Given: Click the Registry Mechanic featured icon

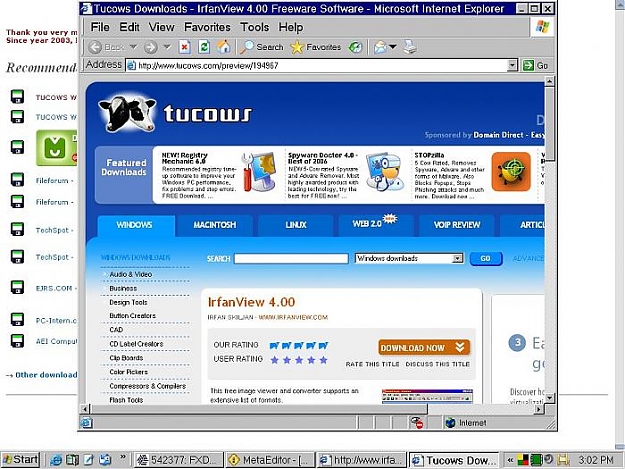Looking at the screenshot, I should [x=260, y=172].
